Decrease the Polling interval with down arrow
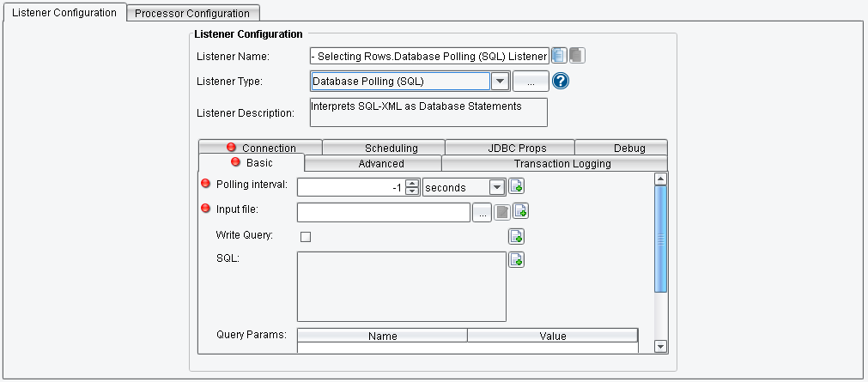 (412, 191)
